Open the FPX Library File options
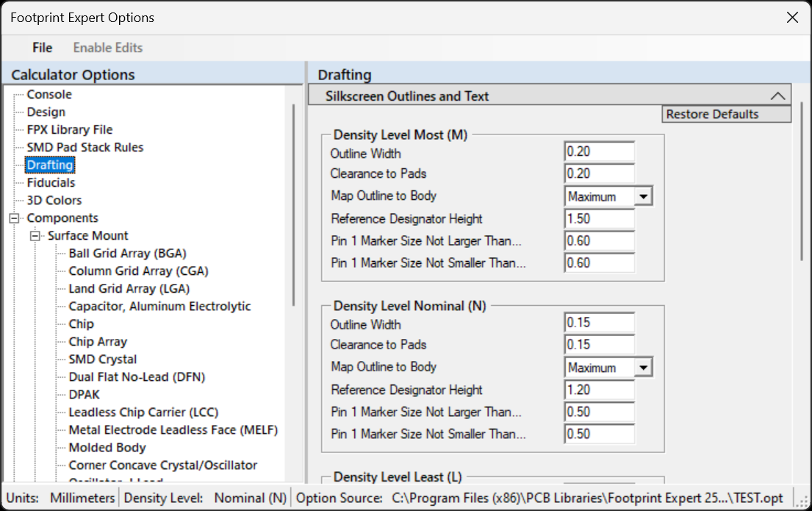The width and height of the screenshot is (812, 511). tap(69, 129)
